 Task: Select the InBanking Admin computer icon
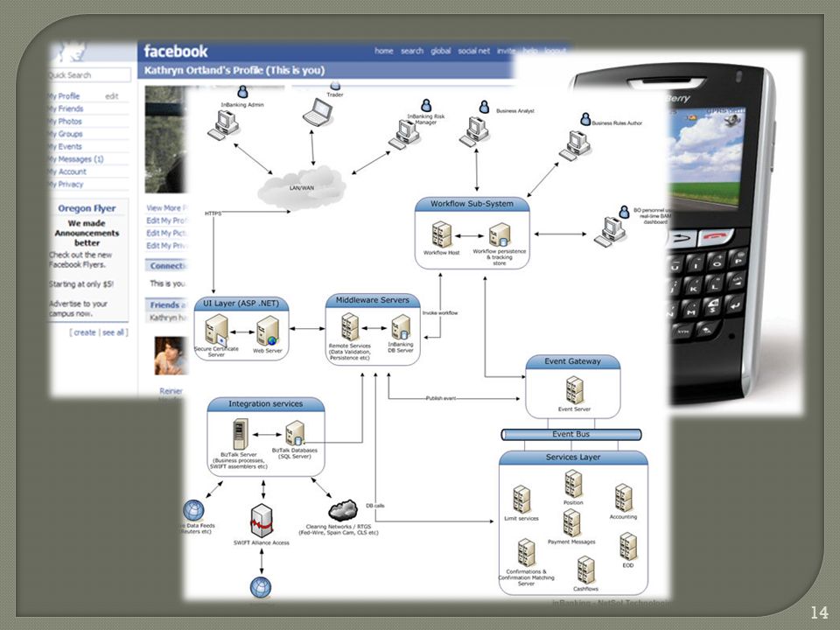(x=224, y=125)
